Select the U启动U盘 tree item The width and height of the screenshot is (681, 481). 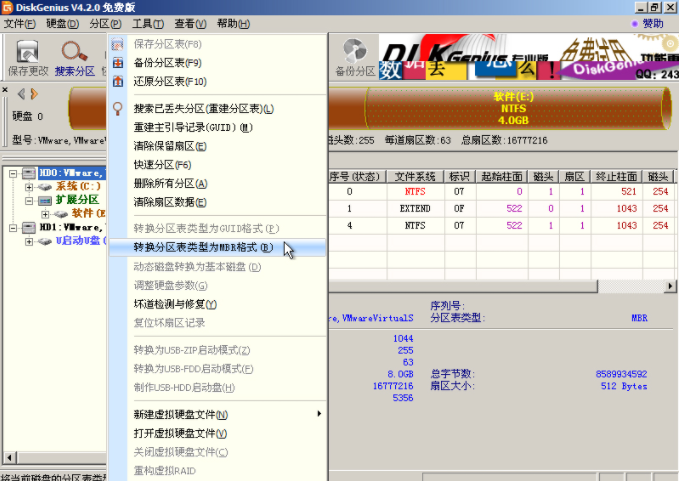coord(81,240)
